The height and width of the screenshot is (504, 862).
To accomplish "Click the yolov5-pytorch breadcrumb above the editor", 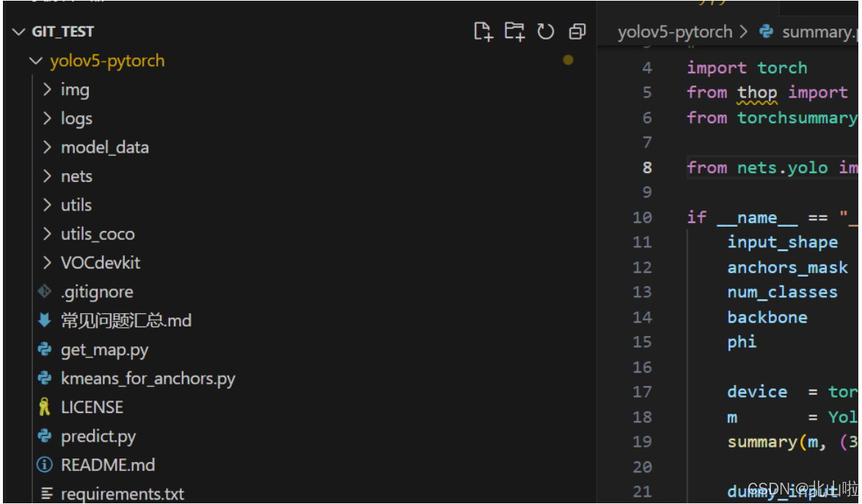I will [x=673, y=32].
